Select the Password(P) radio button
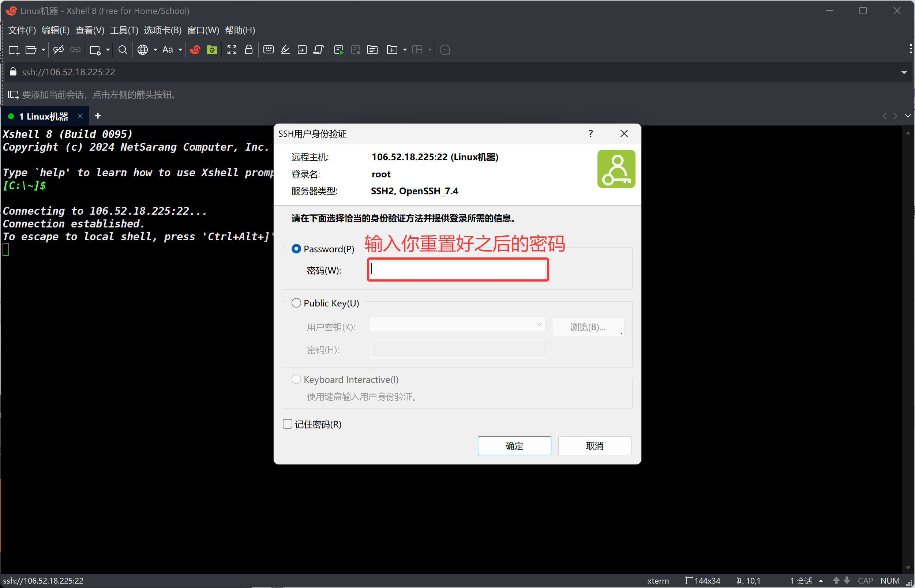The image size is (915, 588). point(296,249)
